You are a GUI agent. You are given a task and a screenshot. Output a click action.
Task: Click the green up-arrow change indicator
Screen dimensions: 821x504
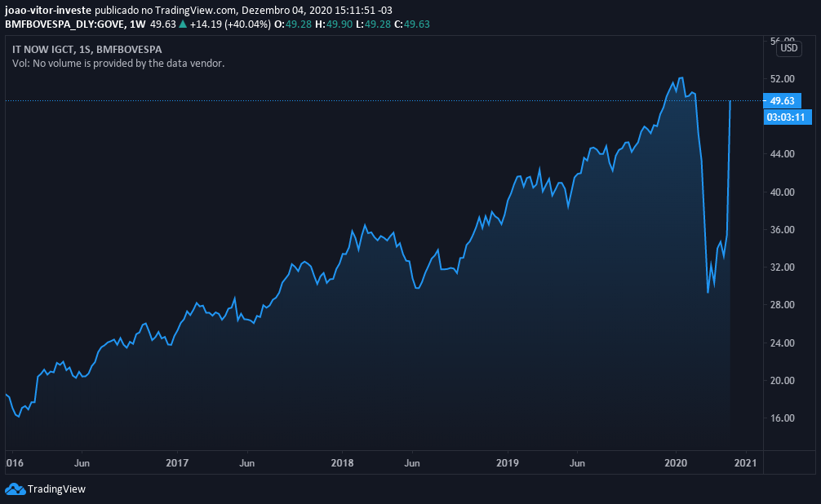click(x=183, y=24)
